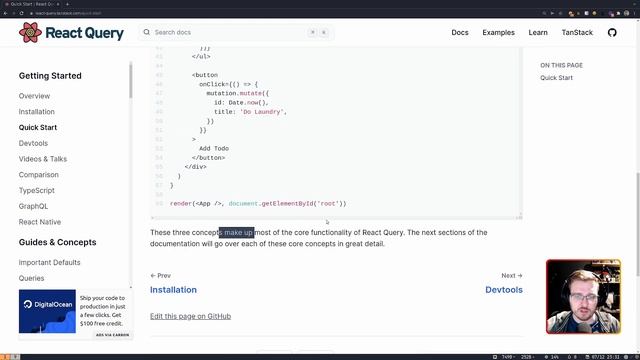Open Videos & Talks in sidebar
This screenshot has height=360, width=640.
click(42, 159)
